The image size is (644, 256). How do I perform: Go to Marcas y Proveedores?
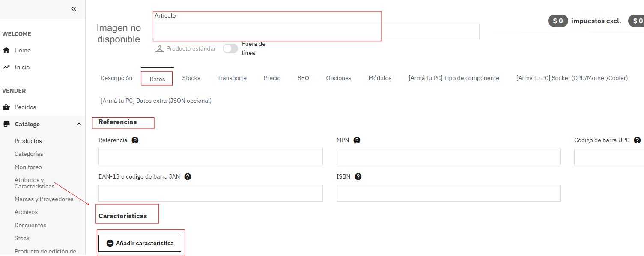[x=44, y=199]
